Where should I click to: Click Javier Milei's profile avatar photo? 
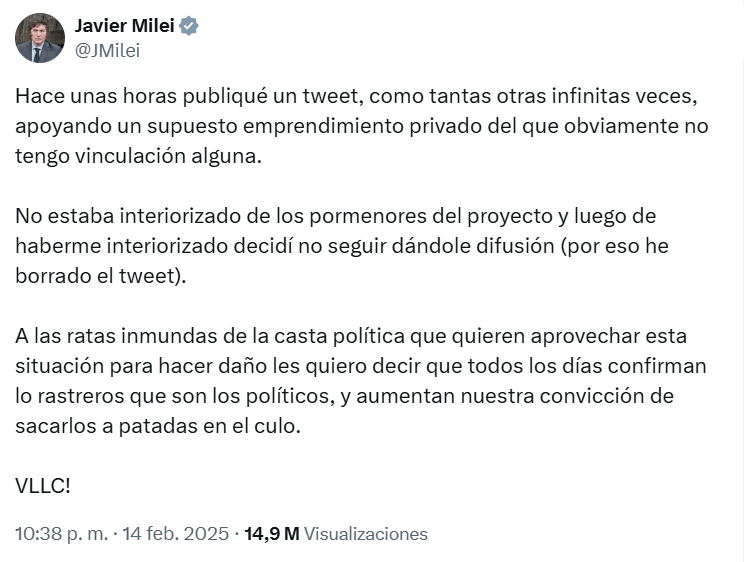click(x=39, y=38)
